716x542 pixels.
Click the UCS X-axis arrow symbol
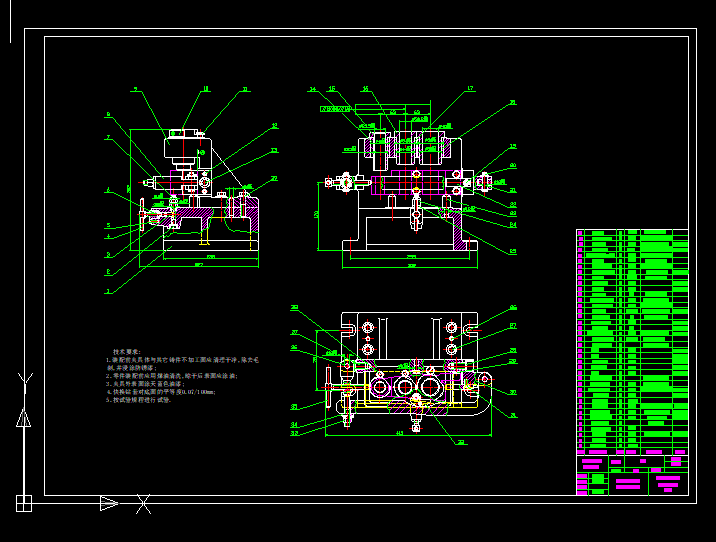point(109,504)
